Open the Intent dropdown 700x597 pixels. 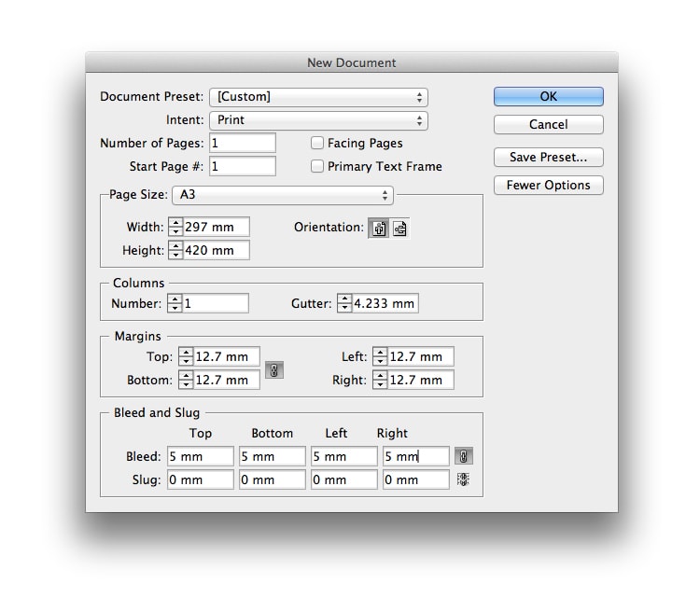tap(318, 120)
